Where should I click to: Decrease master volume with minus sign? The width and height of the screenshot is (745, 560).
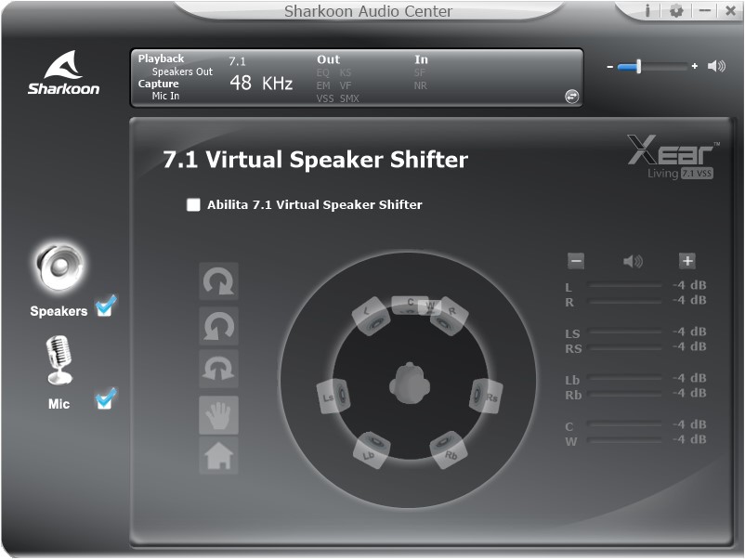[x=610, y=67]
